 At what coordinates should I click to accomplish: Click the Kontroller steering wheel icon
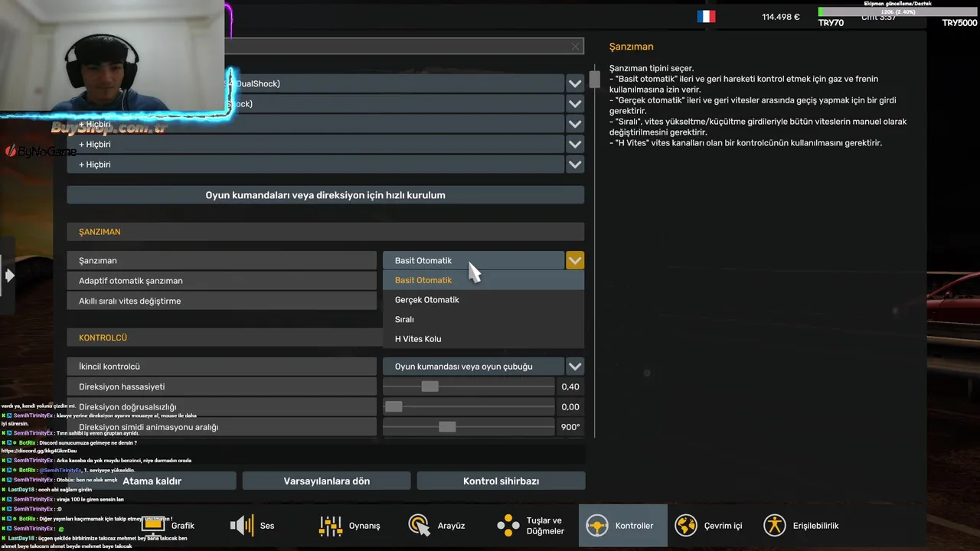597,525
